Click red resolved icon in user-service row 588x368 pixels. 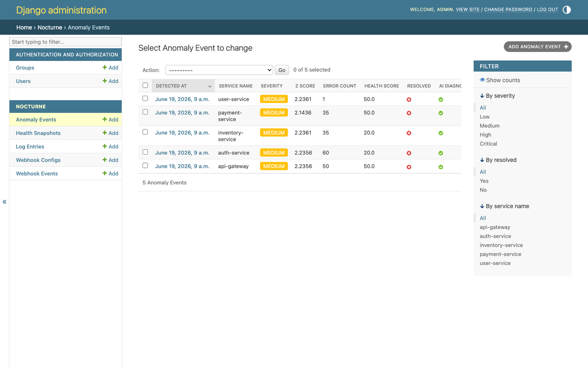coord(409,100)
